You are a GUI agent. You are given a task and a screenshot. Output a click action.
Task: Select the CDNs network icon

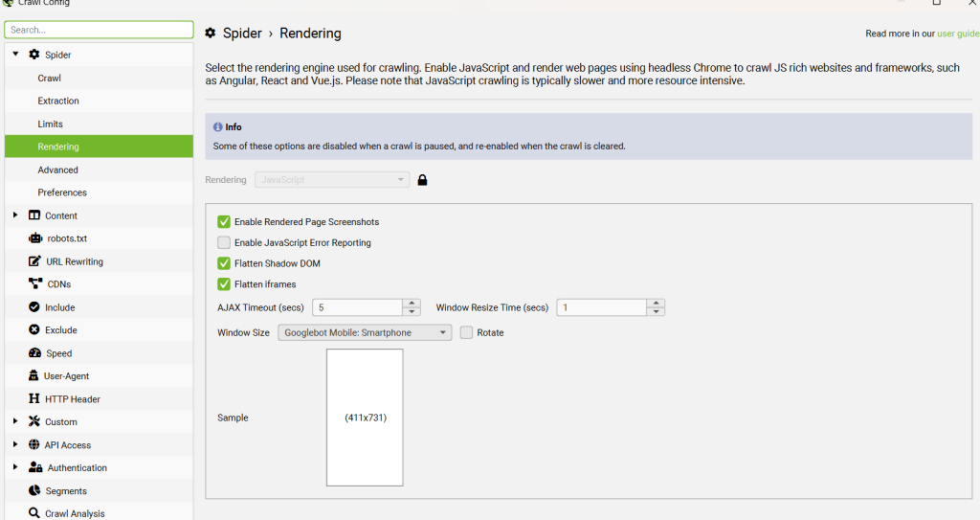(35, 283)
